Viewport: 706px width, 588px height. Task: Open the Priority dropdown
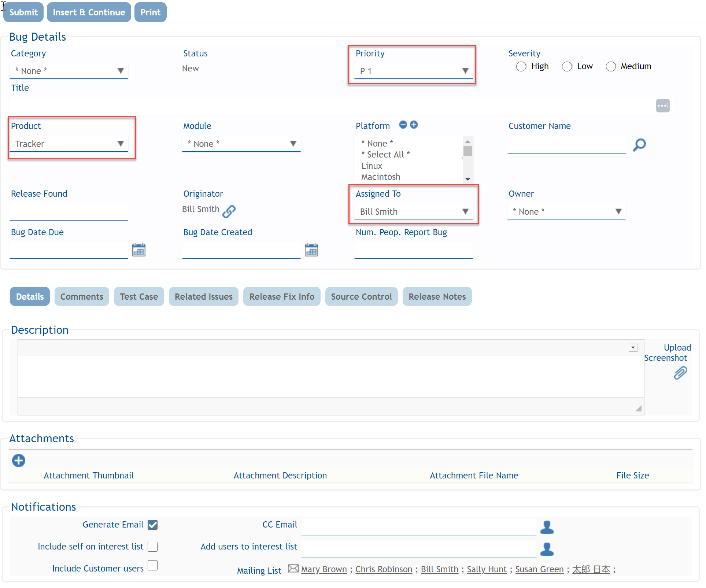pos(413,71)
